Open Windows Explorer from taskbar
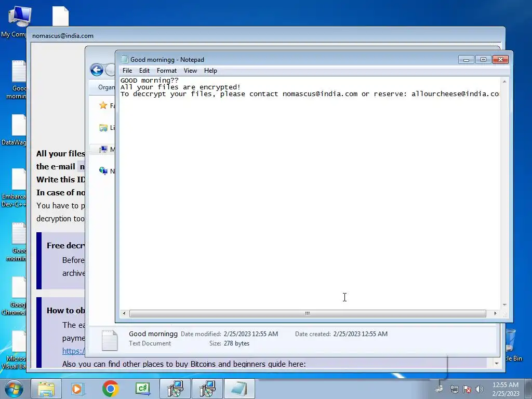Image resolution: width=532 pixels, height=399 pixels. (46, 389)
